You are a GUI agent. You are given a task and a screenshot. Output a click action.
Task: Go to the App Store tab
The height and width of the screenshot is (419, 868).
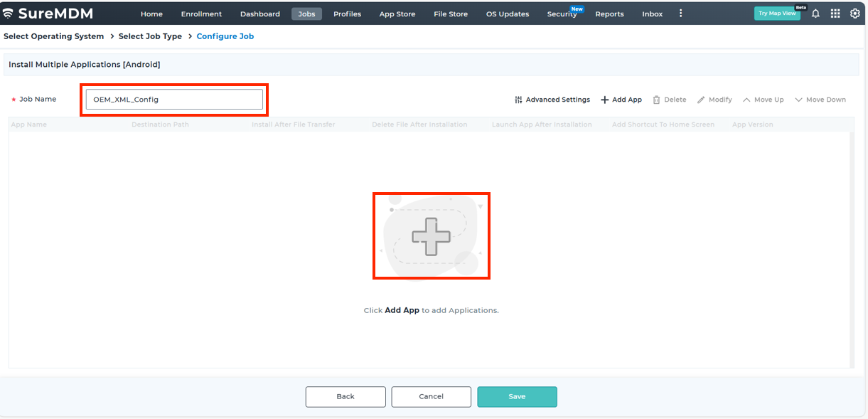pos(397,14)
